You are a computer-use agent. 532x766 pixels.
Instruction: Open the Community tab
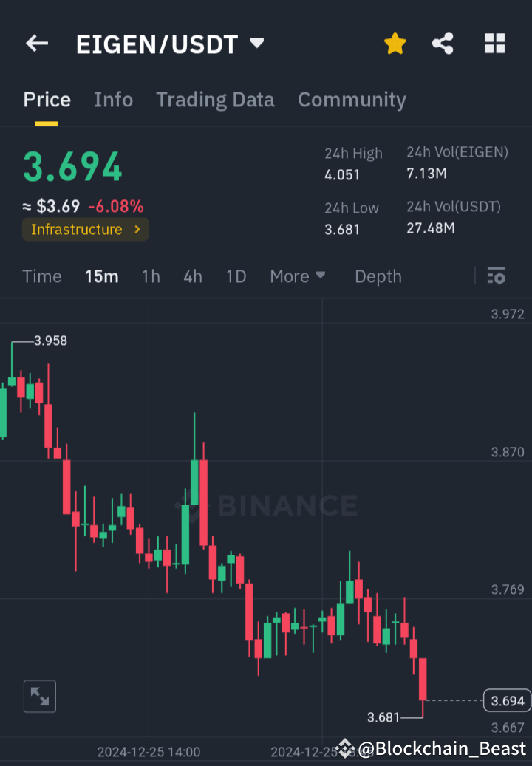click(352, 100)
